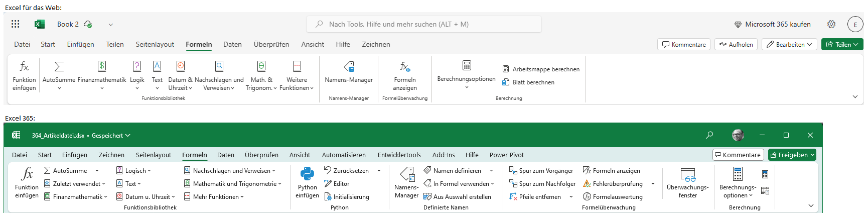Focus the Nach Tools, Hilfe search box

click(424, 24)
